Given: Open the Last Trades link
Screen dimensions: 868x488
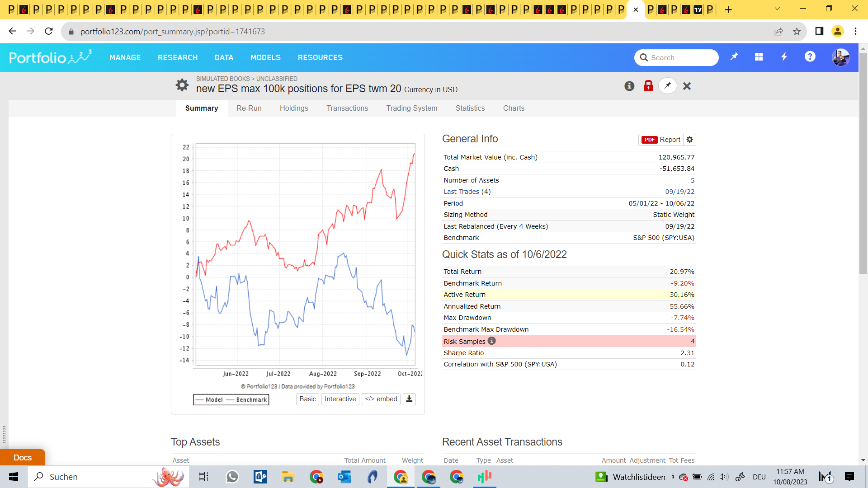Looking at the screenshot, I should click(461, 192).
